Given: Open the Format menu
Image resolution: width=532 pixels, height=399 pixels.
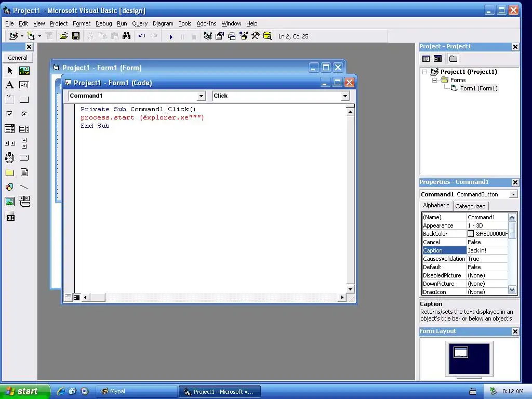Looking at the screenshot, I should (82, 23).
